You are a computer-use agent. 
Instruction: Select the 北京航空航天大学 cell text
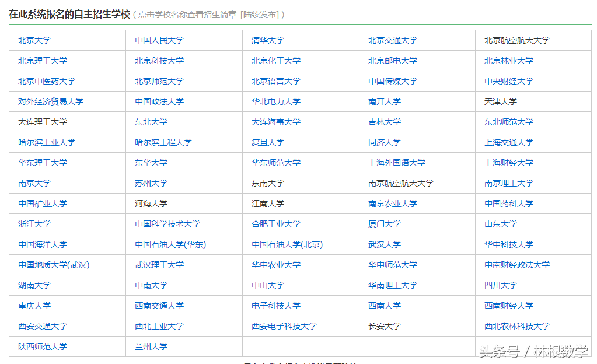coord(516,40)
